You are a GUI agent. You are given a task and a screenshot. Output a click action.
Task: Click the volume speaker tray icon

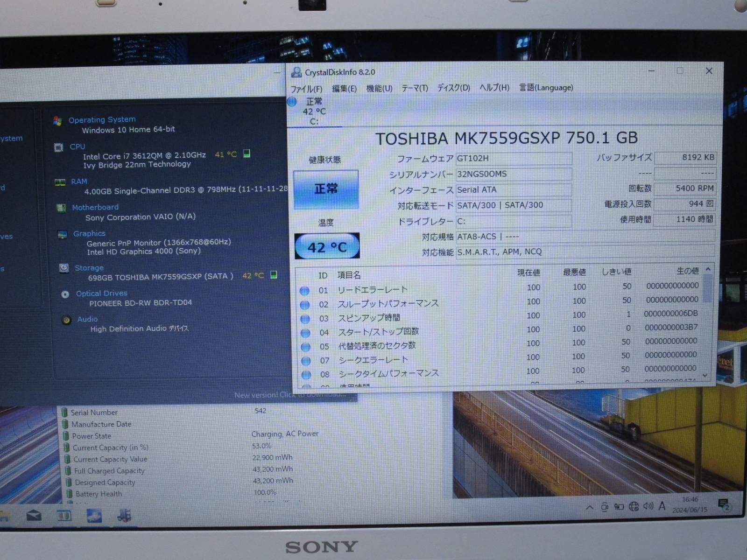click(x=648, y=506)
